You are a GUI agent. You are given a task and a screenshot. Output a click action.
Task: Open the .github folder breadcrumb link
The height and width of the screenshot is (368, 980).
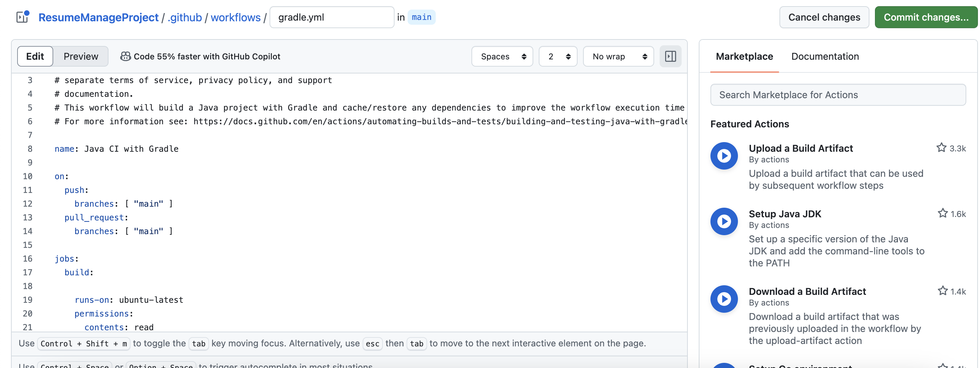click(184, 17)
